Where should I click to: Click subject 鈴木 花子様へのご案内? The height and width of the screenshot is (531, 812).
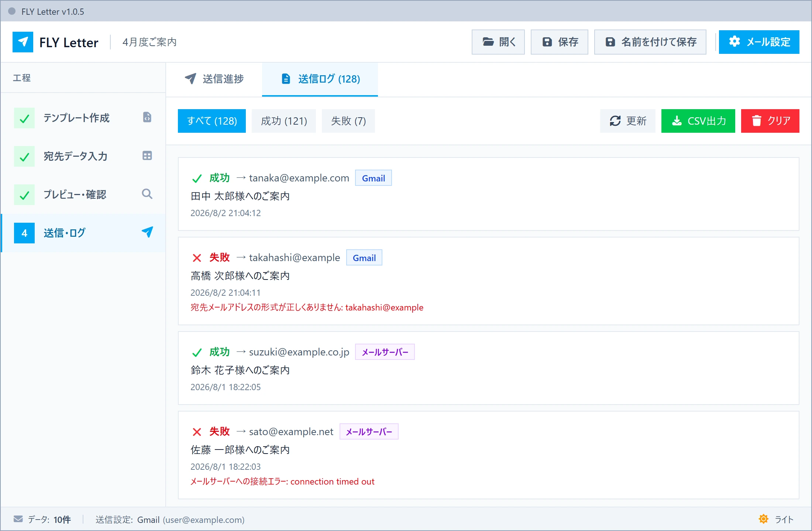click(240, 370)
